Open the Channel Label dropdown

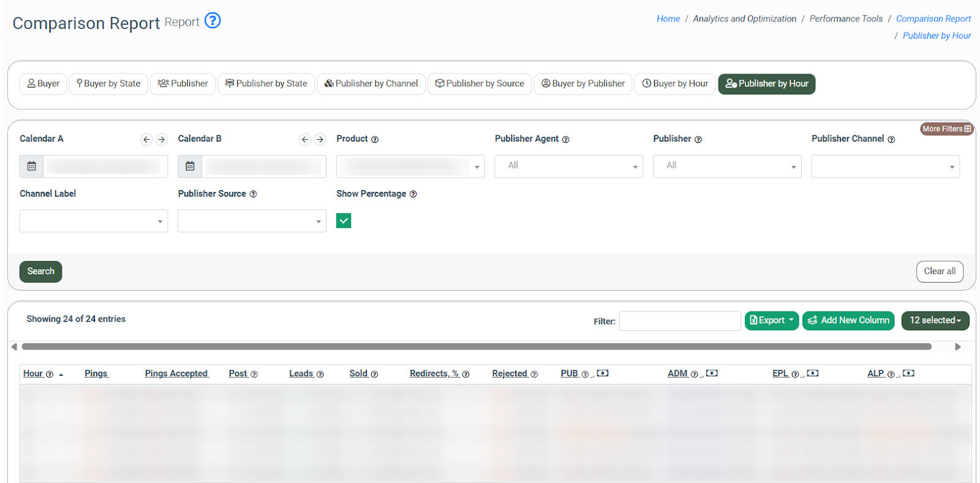(94, 221)
